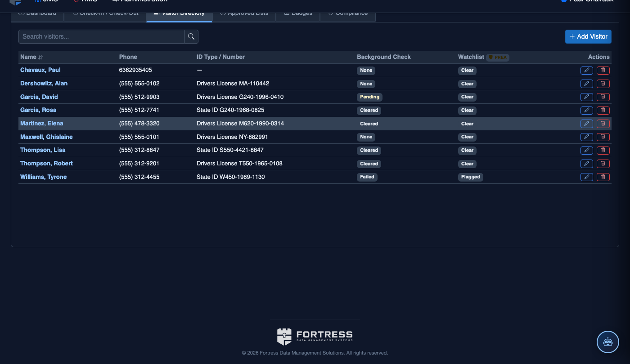Switch to the Approved Lists tab
This screenshot has width=630, height=364.
[x=244, y=14]
